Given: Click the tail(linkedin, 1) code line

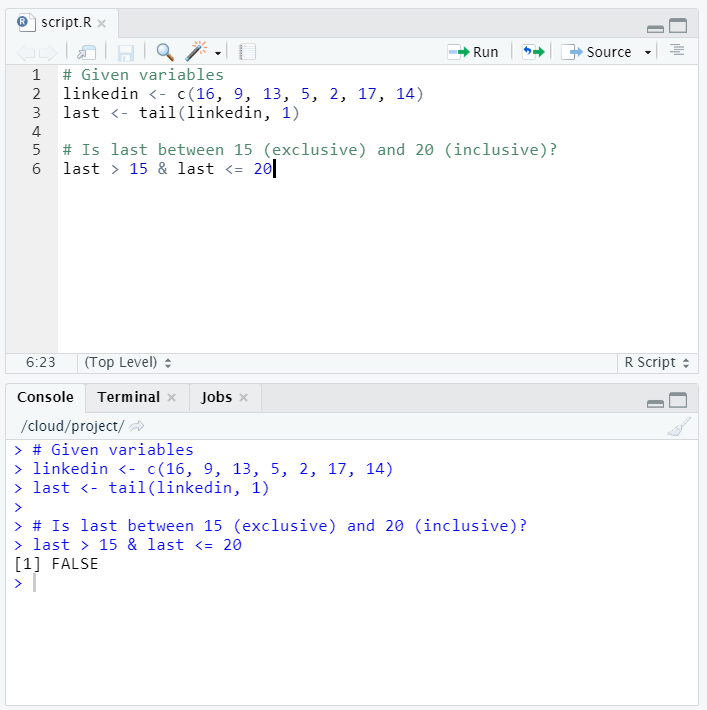Looking at the screenshot, I should 181,113.
